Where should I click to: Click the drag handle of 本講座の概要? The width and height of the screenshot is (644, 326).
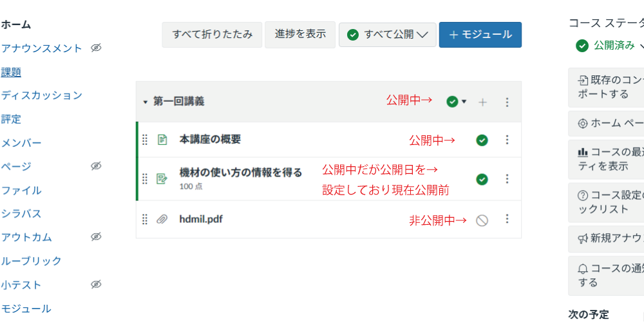tap(145, 140)
